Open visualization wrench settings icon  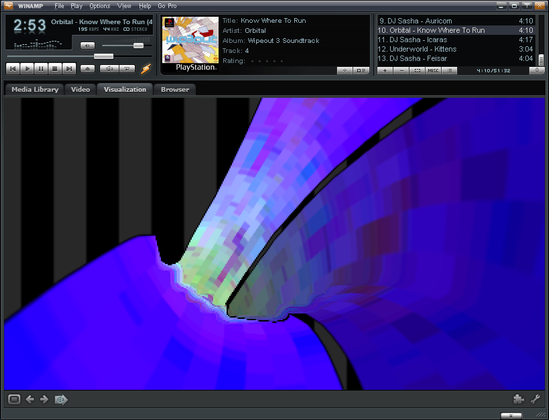[x=535, y=399]
